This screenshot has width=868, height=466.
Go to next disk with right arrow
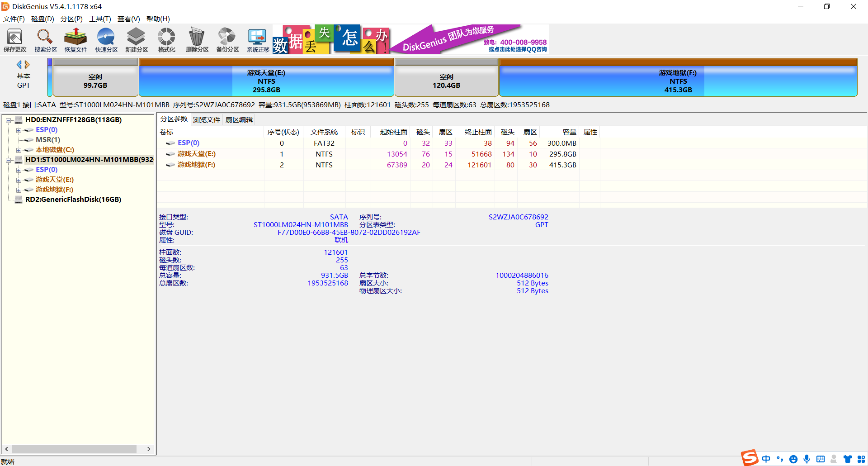tap(27, 65)
